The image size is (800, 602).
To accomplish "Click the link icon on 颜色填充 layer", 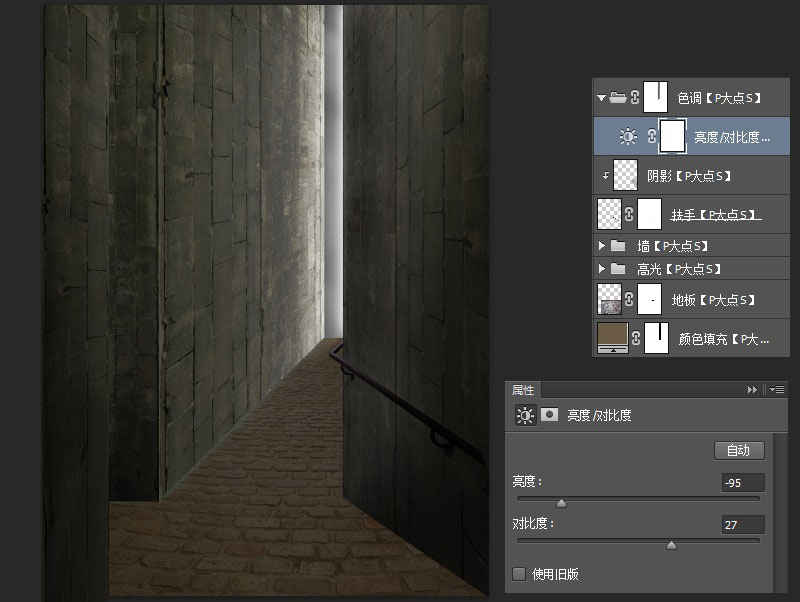I will click(636, 338).
